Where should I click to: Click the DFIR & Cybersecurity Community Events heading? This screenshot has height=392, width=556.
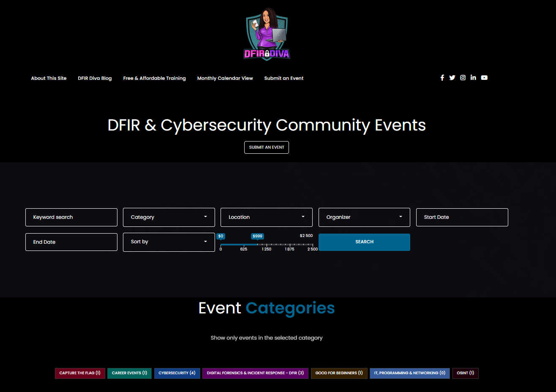coord(267,125)
